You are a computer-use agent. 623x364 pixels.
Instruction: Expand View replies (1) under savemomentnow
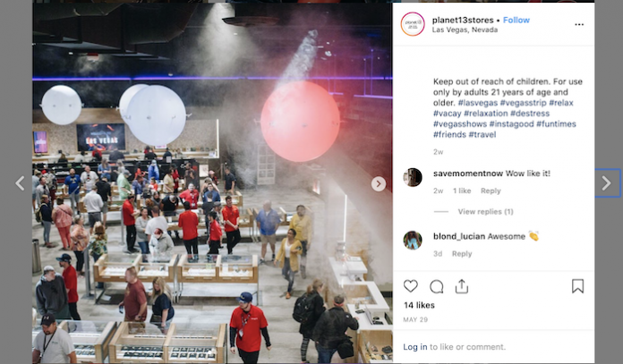click(485, 212)
